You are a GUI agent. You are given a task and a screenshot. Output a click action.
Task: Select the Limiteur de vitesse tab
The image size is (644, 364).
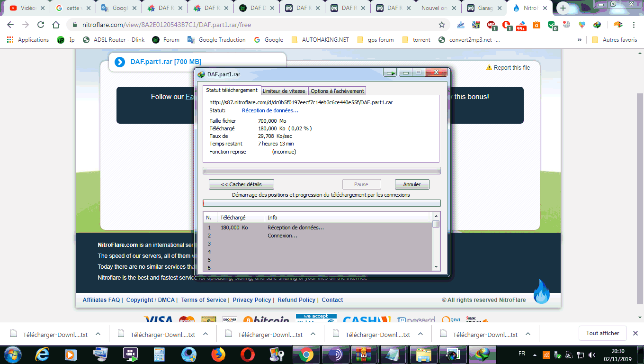(x=284, y=91)
